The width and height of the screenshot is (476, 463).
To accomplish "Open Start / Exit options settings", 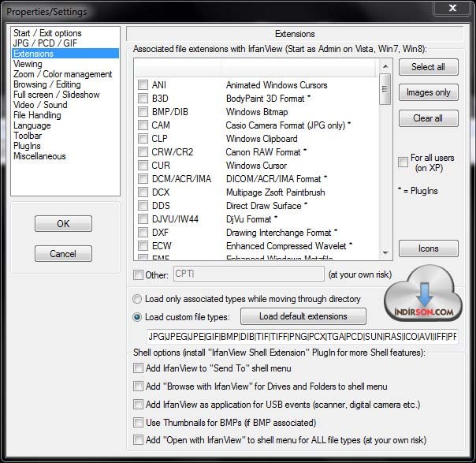I will (x=47, y=33).
